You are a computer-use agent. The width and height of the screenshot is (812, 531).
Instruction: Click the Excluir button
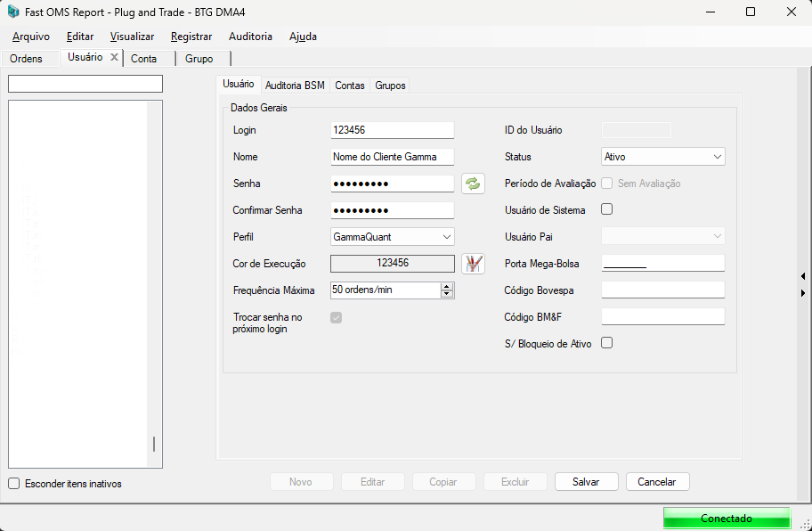tap(516, 482)
